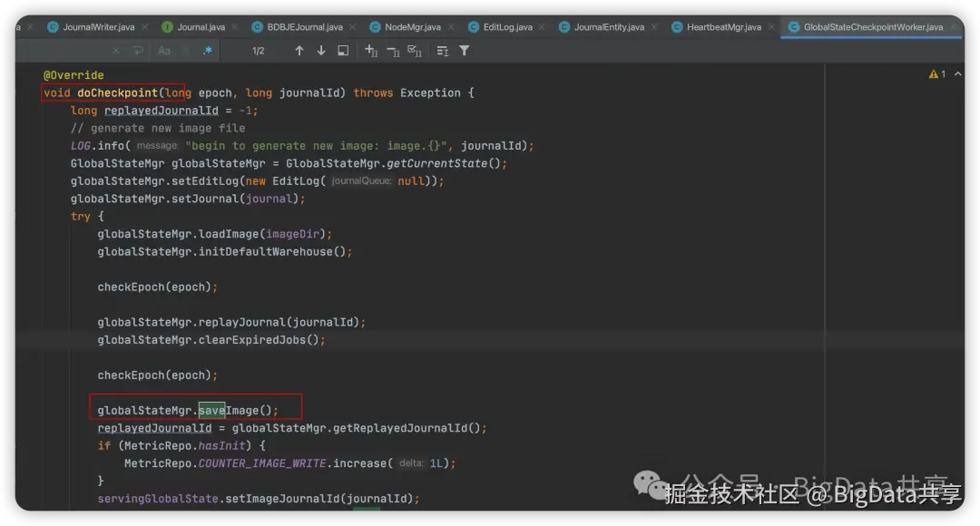Open the NodeMgr.java tab

click(412, 27)
